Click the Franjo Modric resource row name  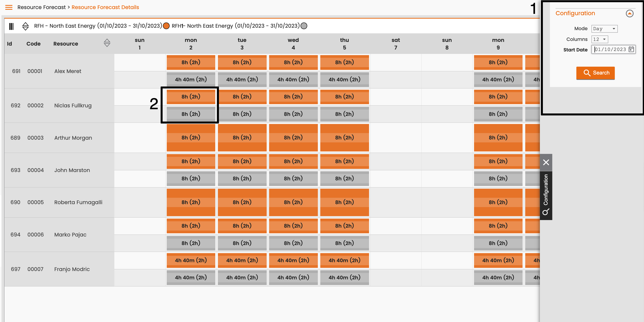point(72,269)
